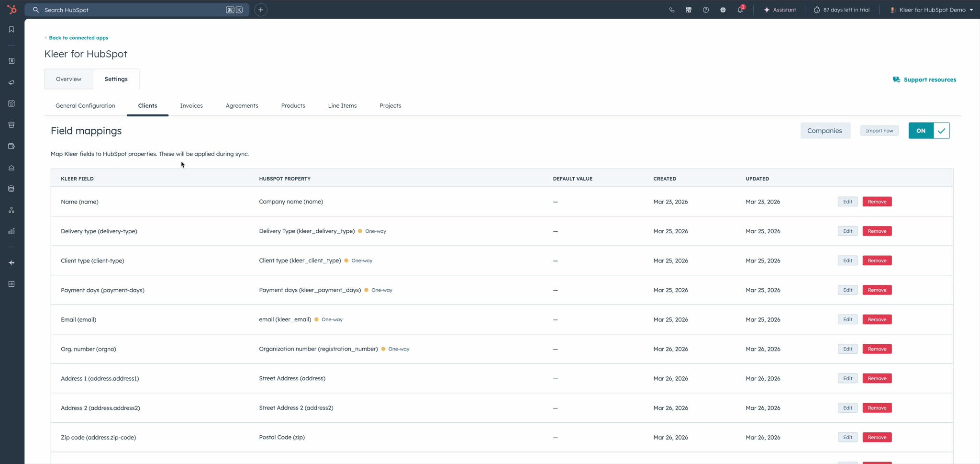Open the Commerce wallet sidebar icon
This screenshot has width=980, height=464.
click(x=11, y=146)
